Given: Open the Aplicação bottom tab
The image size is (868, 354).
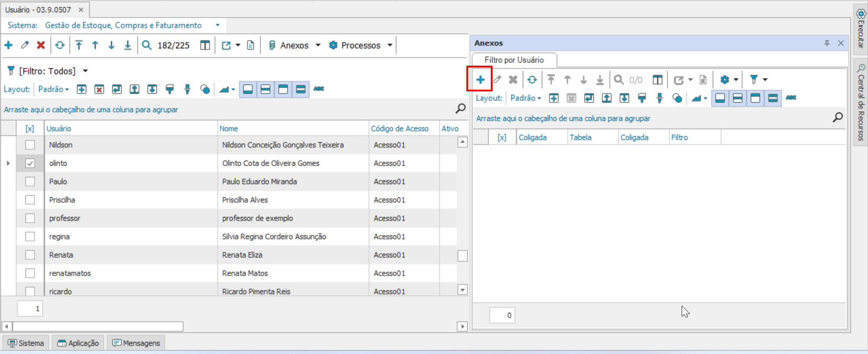Looking at the screenshot, I should (x=78, y=343).
